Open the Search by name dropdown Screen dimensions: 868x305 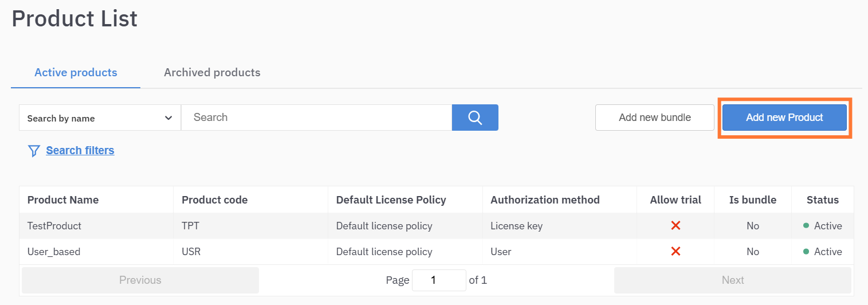[x=100, y=118]
